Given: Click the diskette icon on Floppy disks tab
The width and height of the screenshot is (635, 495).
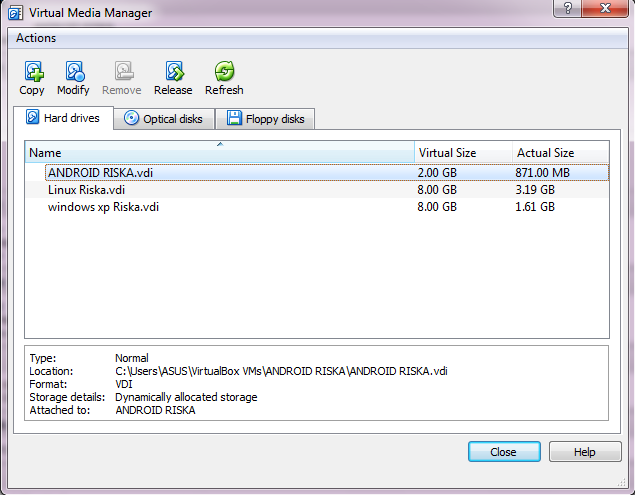Looking at the screenshot, I should 234,118.
